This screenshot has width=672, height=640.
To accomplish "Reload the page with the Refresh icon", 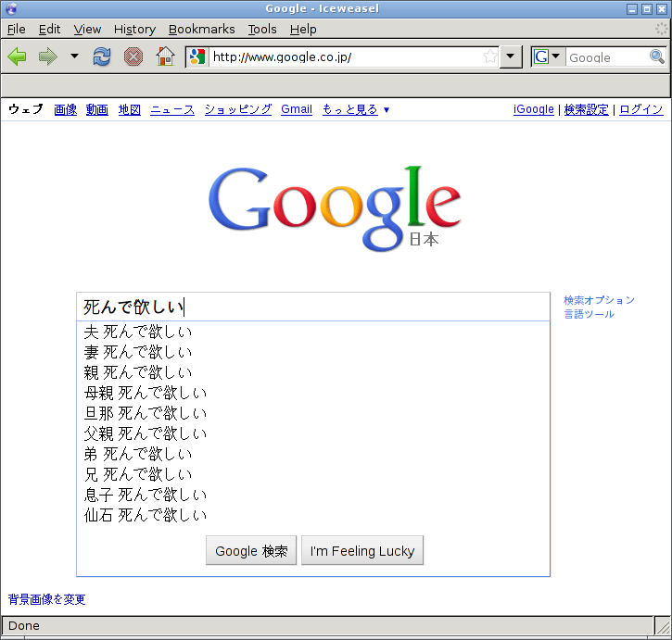I will (x=102, y=56).
